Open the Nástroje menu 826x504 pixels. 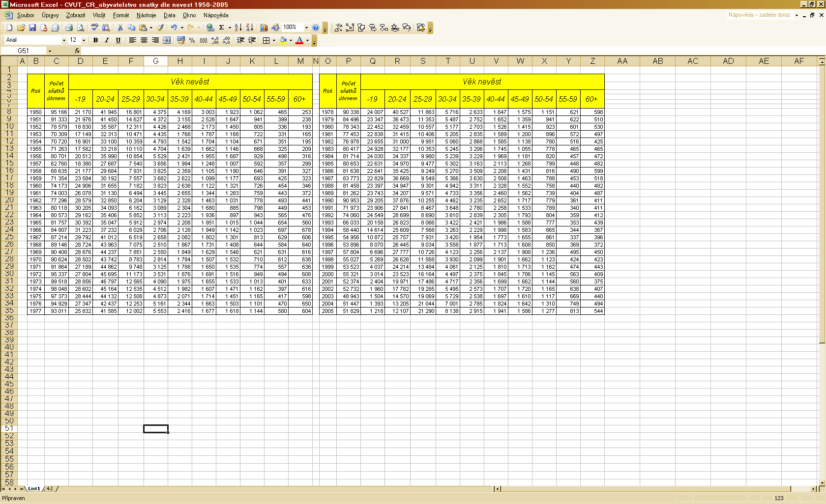click(x=146, y=15)
